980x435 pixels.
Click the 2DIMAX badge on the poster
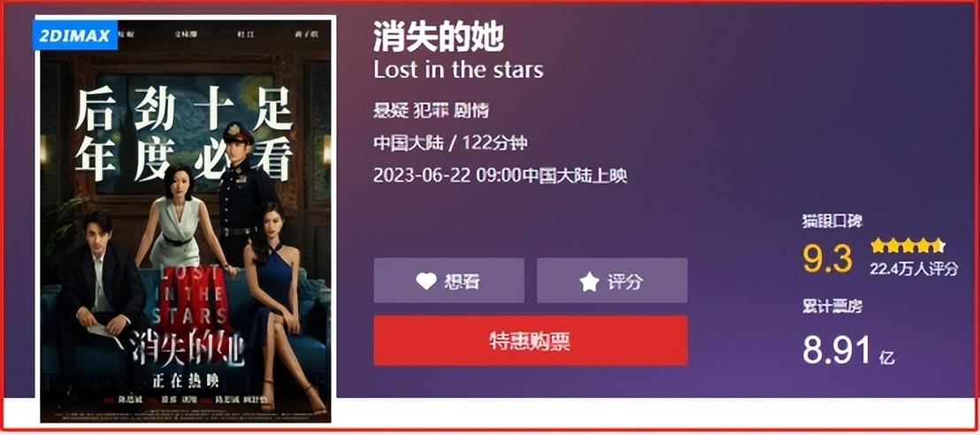[75, 35]
